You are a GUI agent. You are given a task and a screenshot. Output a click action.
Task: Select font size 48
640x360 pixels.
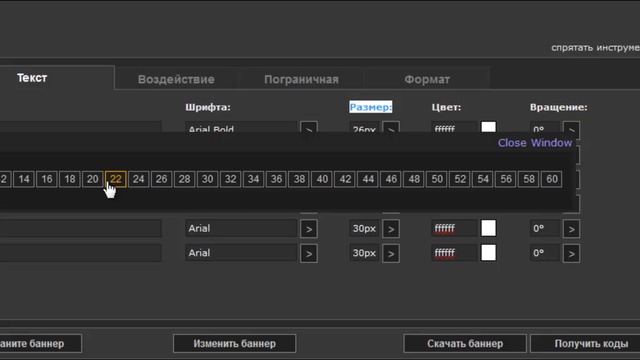click(x=414, y=179)
